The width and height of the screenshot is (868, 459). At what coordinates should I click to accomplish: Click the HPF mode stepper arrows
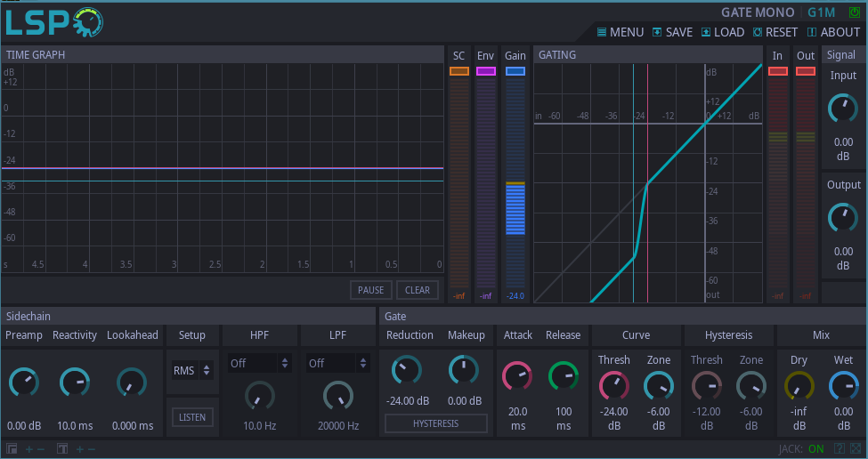285,363
